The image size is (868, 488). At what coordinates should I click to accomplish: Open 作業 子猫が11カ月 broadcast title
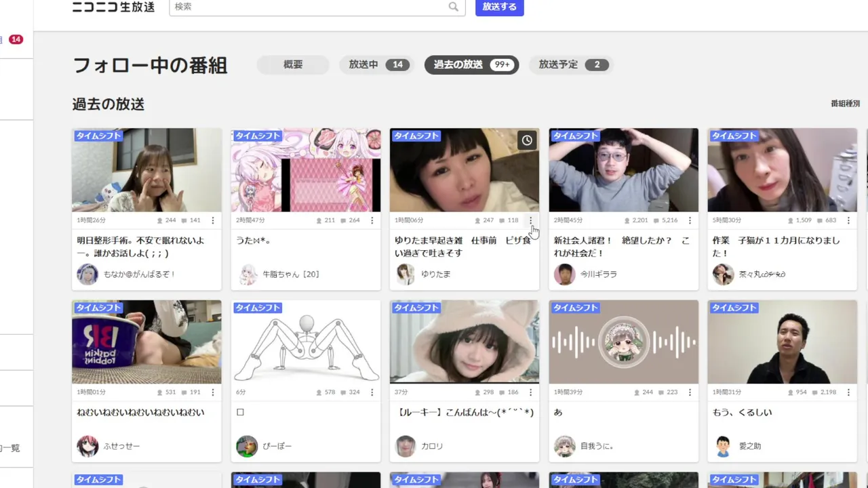point(776,247)
